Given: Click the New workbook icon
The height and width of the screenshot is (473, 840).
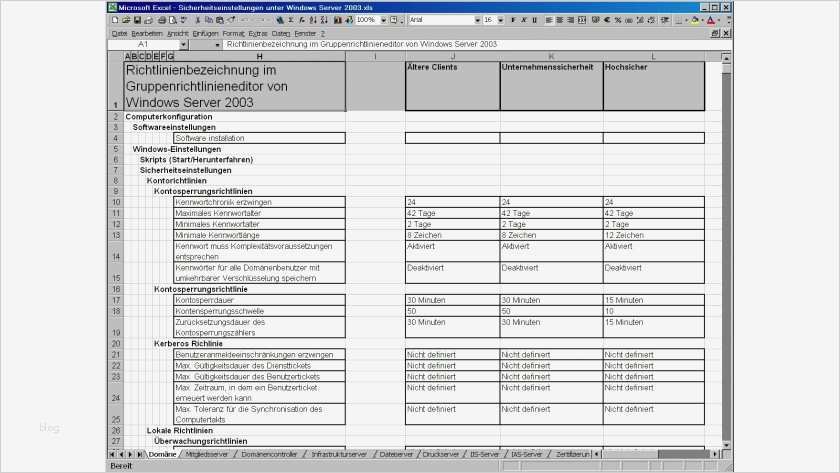Looking at the screenshot, I should (115, 20).
